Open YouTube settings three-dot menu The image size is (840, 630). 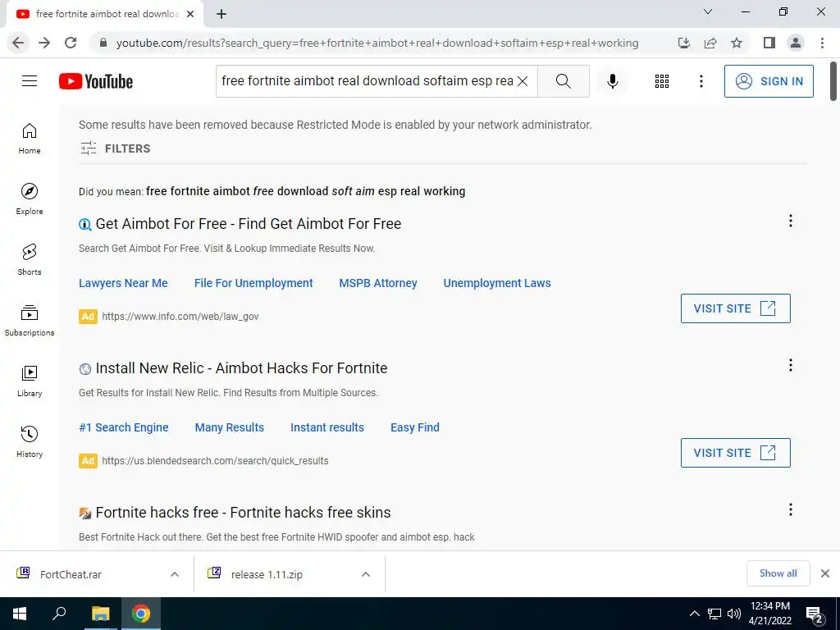701,81
